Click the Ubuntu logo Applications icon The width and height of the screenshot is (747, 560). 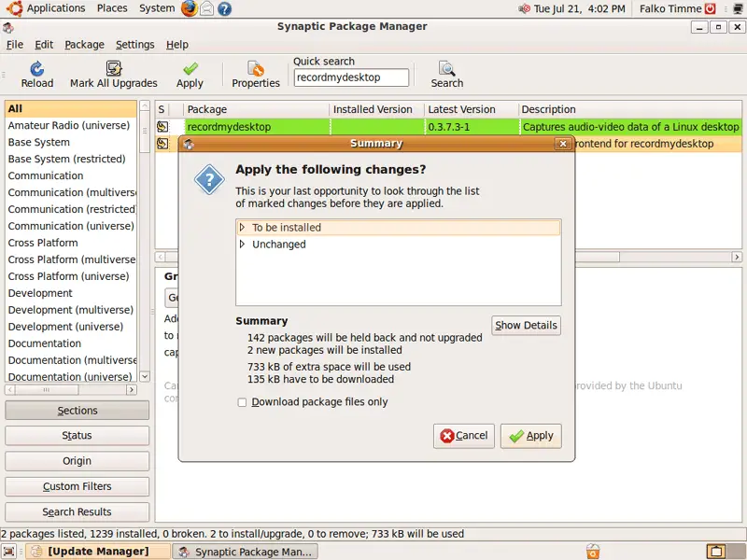(x=14, y=8)
